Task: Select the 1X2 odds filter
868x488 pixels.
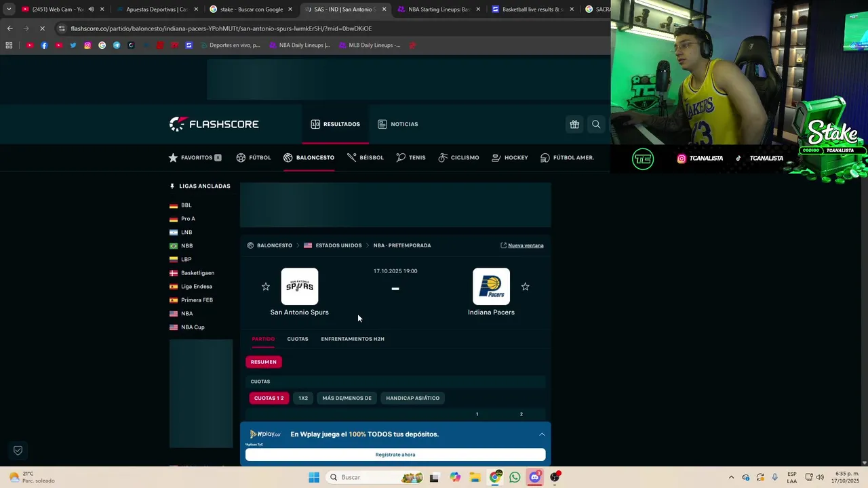Action: tap(303, 398)
